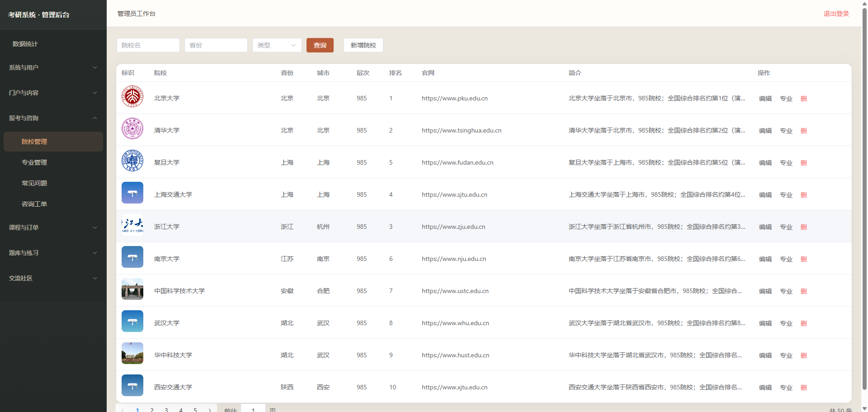Expand the 题库与练习 menu
The image size is (868, 412).
53,253
